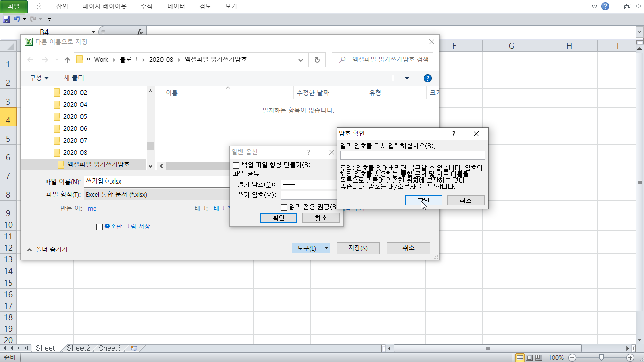Image resolution: width=644 pixels, height=362 pixels.
Task: Toggle 축소판 그림 저장 checkbox
Action: point(99,227)
